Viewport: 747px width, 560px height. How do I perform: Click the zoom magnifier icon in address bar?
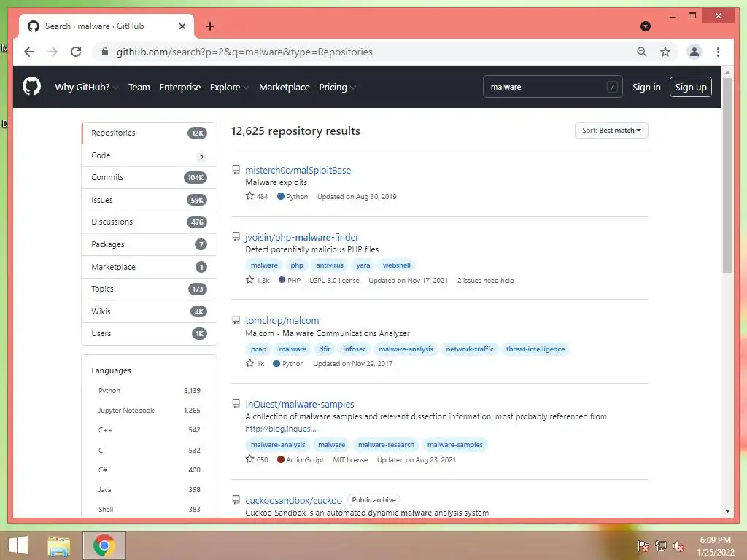point(642,52)
